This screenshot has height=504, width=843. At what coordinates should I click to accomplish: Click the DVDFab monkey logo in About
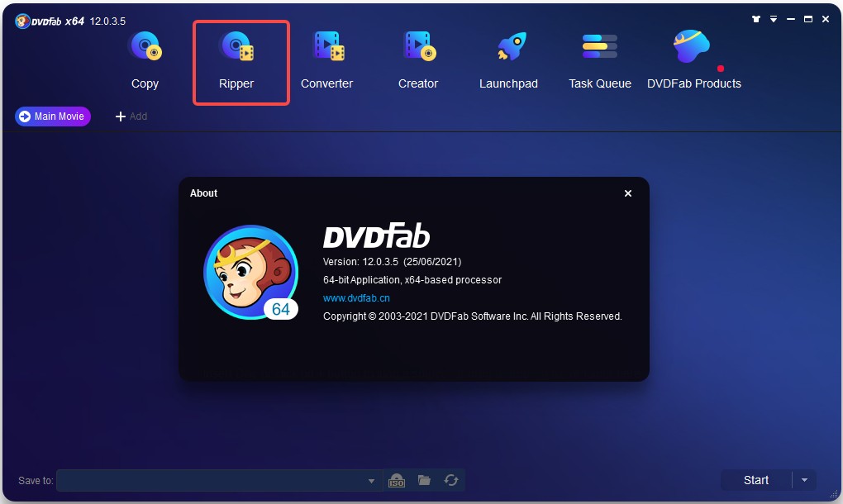tap(250, 272)
